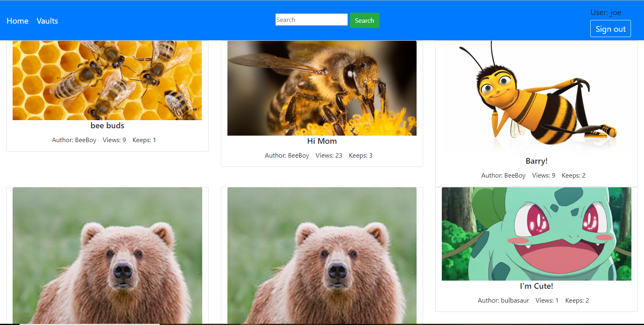This screenshot has height=325, width=644.
Task: Click "Author: BeeBoy" on bee buds card
Action: pyautogui.click(x=74, y=140)
